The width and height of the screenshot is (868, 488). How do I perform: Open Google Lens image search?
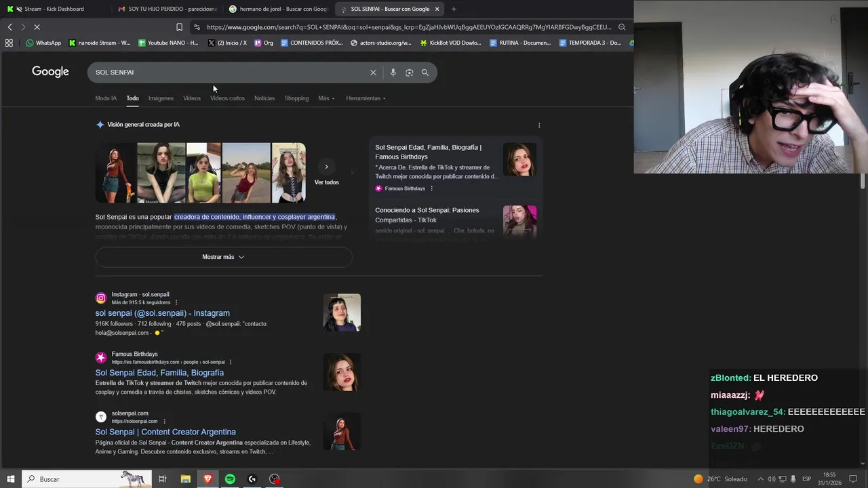pos(409,73)
